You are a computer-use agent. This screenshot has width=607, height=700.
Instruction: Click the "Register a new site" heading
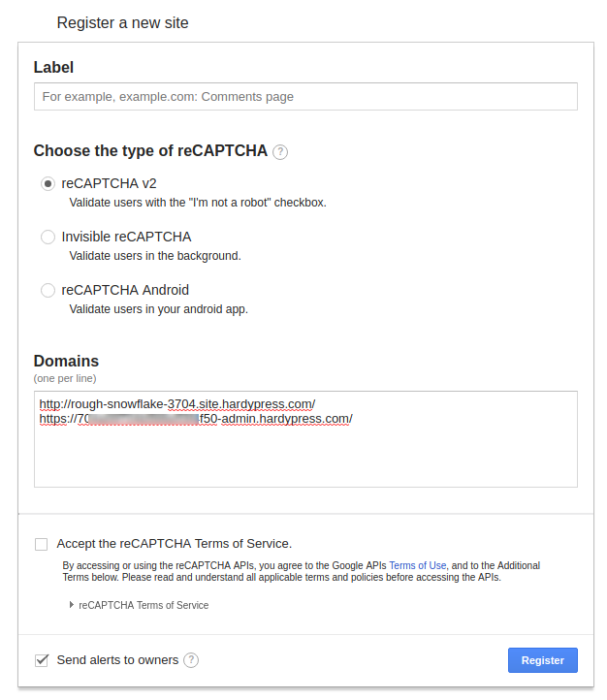coord(123,22)
